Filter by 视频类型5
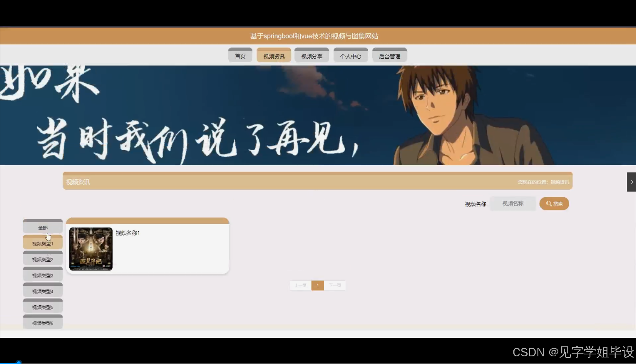The height and width of the screenshot is (364, 636). click(43, 306)
